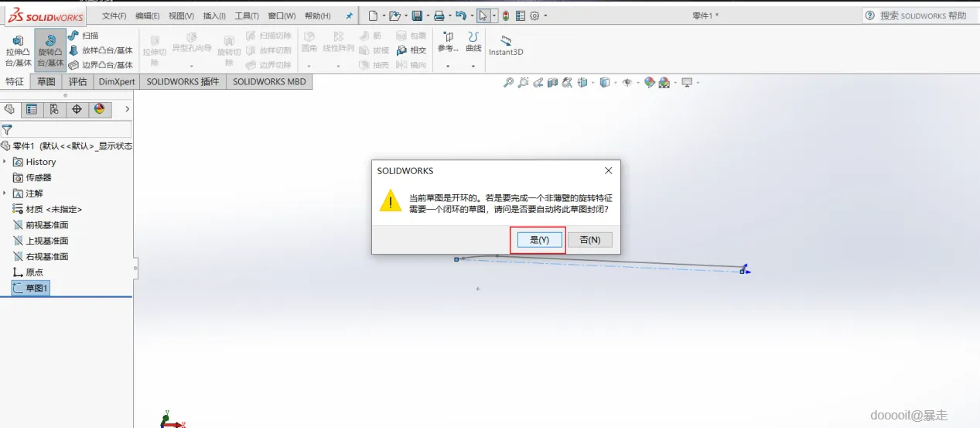Screen dimensions: 980x428
Task: Open dropdown arrow under 曲线 curves
Action: pyautogui.click(x=473, y=67)
